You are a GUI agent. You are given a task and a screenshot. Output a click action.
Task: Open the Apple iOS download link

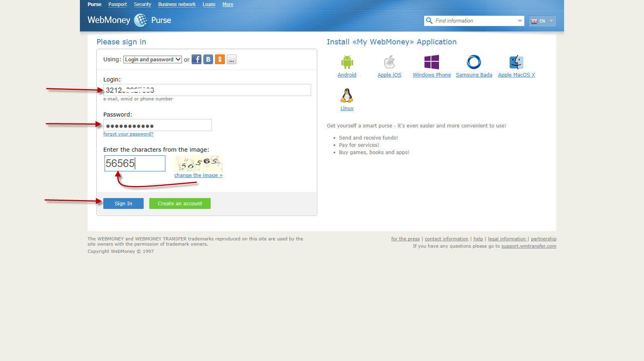[389, 75]
